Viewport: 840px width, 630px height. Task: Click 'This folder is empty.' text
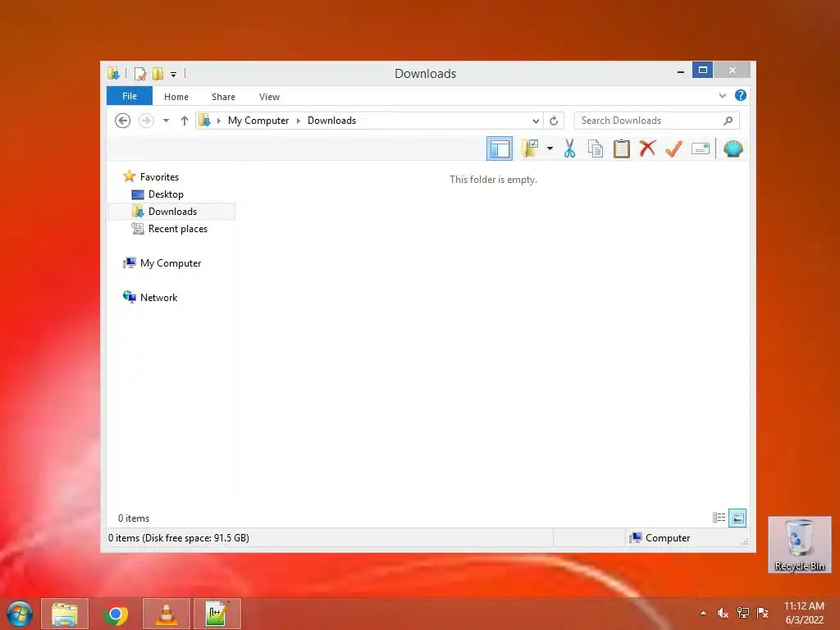[x=493, y=180]
